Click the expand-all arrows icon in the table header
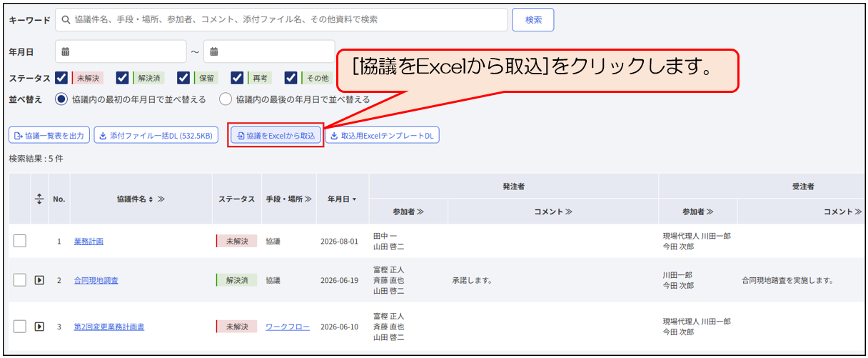This screenshot has width=868, height=358. coord(39,199)
